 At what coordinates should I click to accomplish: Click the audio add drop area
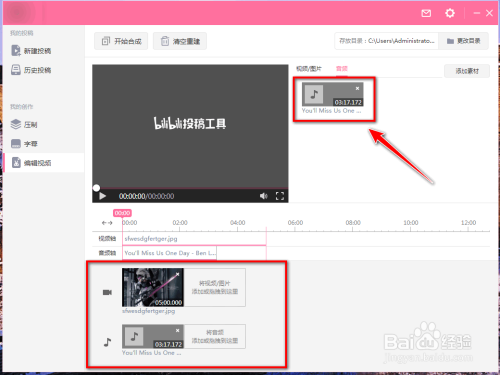215,336
